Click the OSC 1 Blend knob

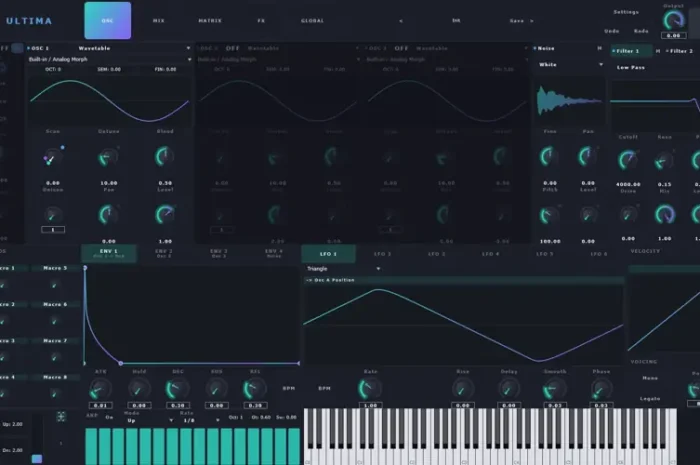165,157
